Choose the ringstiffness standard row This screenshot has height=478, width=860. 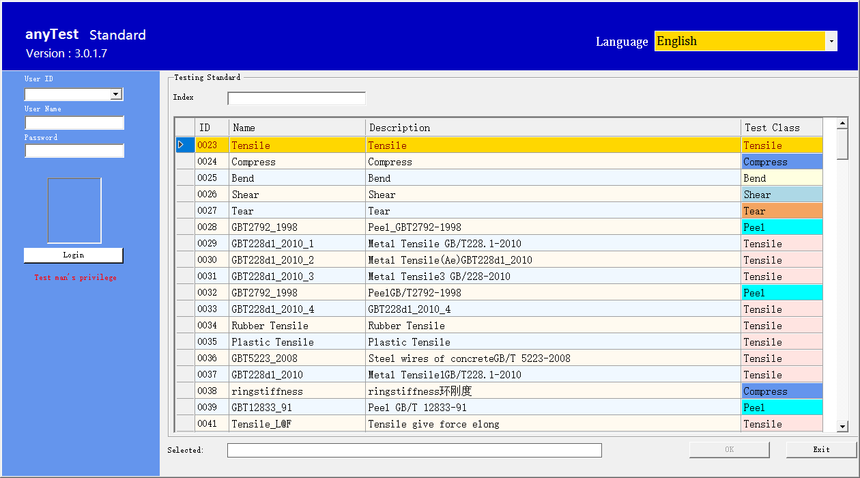297,391
